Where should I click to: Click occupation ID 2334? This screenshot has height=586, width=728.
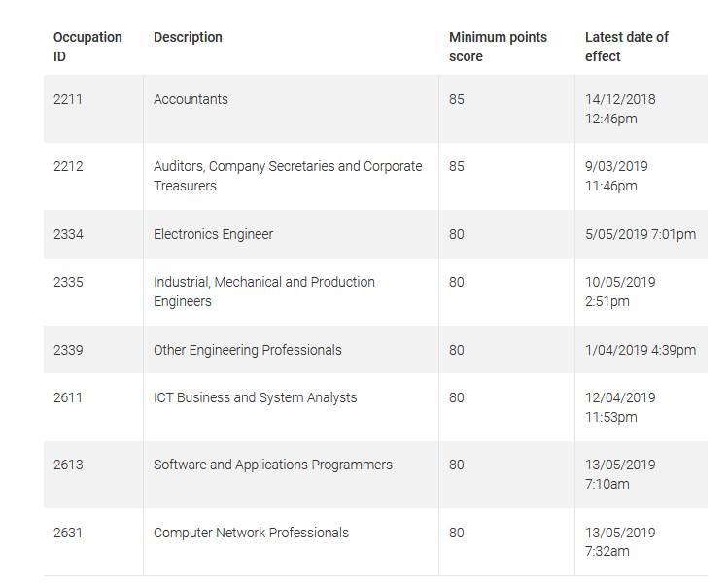pos(68,234)
